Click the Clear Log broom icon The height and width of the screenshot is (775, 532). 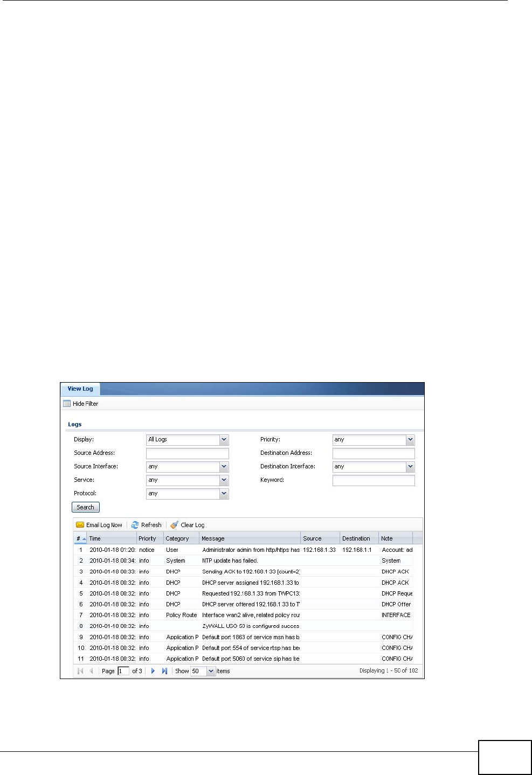click(174, 525)
